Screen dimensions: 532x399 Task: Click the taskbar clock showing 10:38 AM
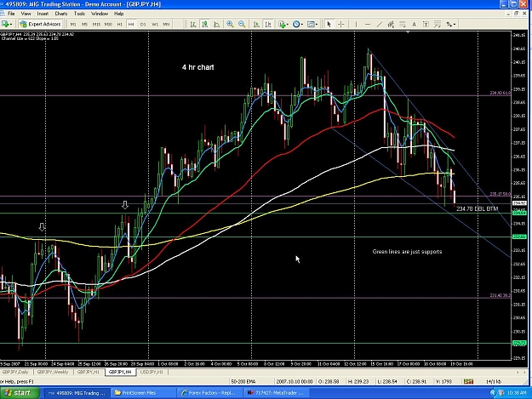(x=517, y=393)
